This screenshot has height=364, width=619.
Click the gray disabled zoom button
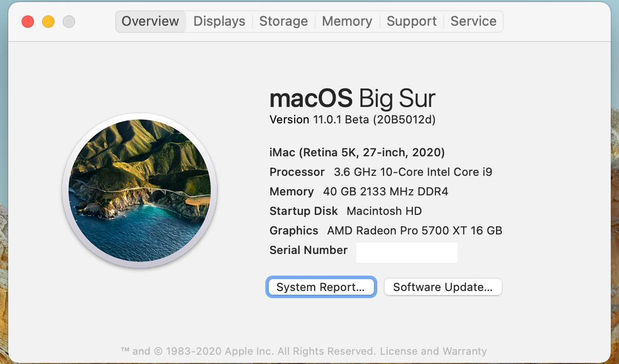69,22
